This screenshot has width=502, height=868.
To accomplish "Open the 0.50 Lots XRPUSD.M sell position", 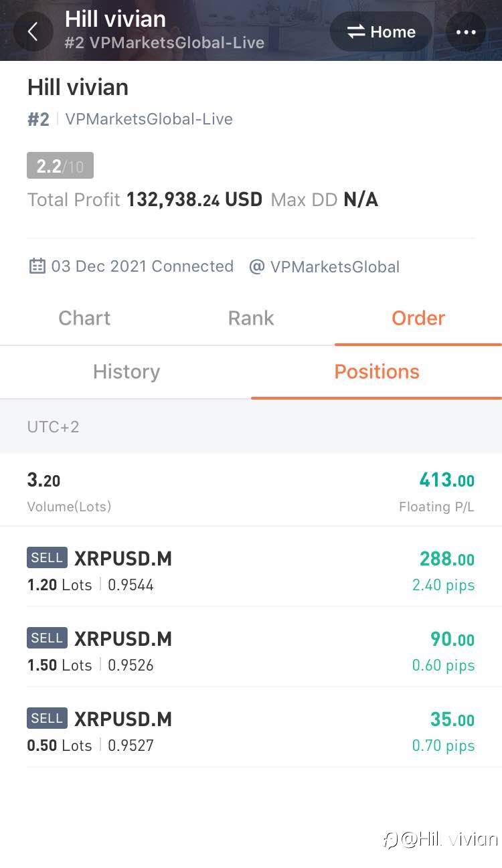I will click(251, 730).
